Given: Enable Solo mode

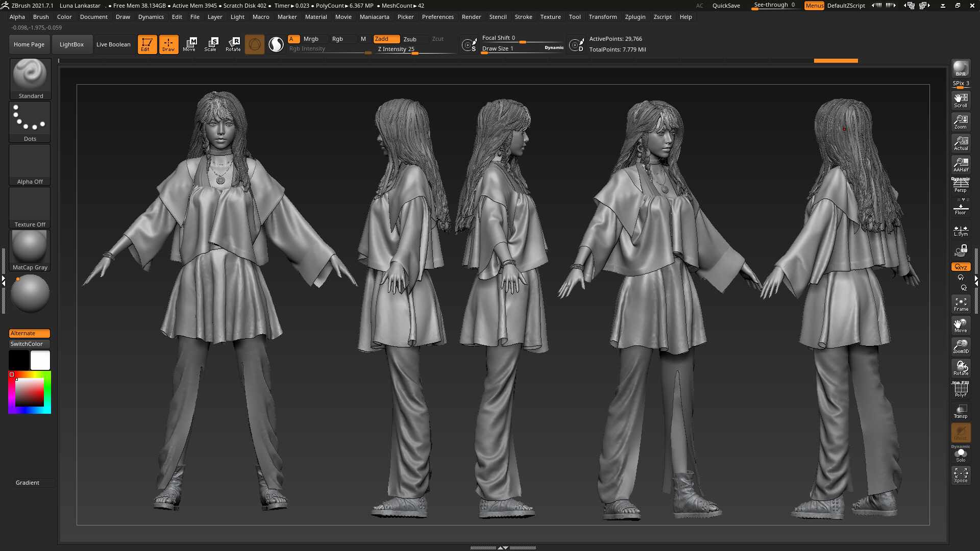Looking at the screenshot, I should (x=961, y=454).
